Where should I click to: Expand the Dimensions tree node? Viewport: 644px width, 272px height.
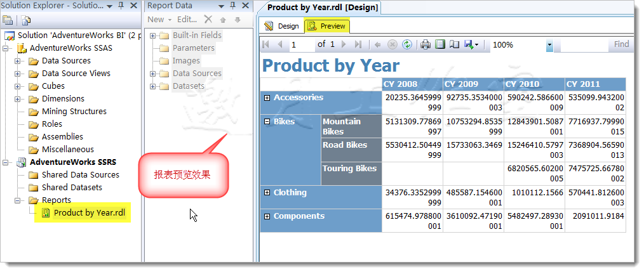point(18,99)
